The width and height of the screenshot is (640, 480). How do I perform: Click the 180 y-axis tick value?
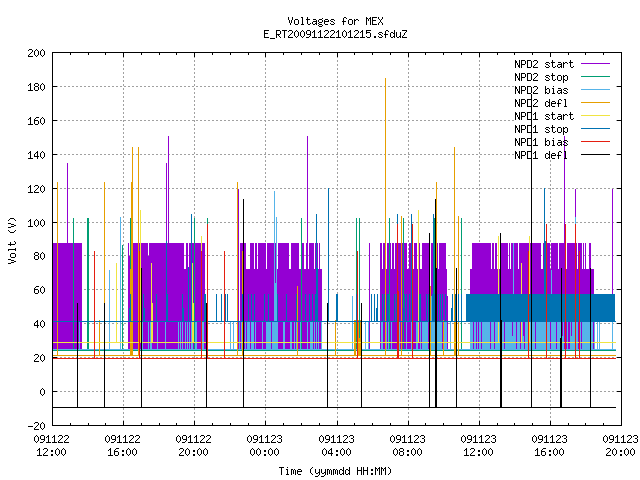[36, 87]
